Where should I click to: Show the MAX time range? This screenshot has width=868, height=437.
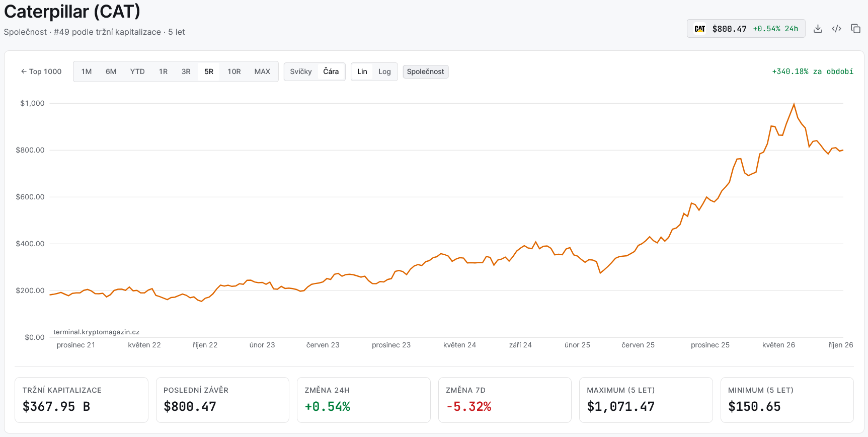click(x=262, y=71)
